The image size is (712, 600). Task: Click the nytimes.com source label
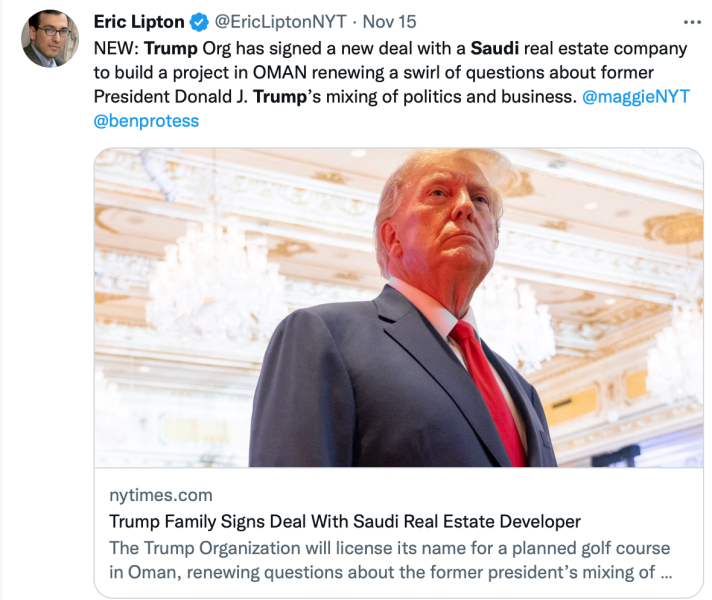(x=159, y=496)
